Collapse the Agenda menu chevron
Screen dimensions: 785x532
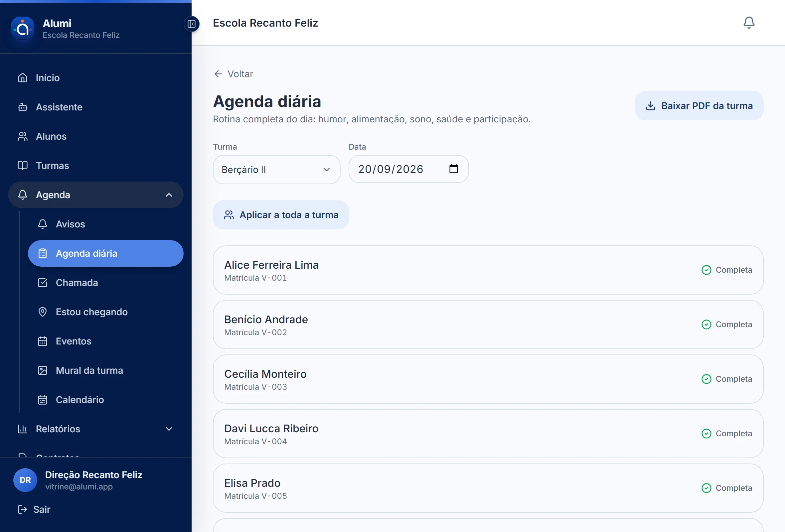click(169, 195)
